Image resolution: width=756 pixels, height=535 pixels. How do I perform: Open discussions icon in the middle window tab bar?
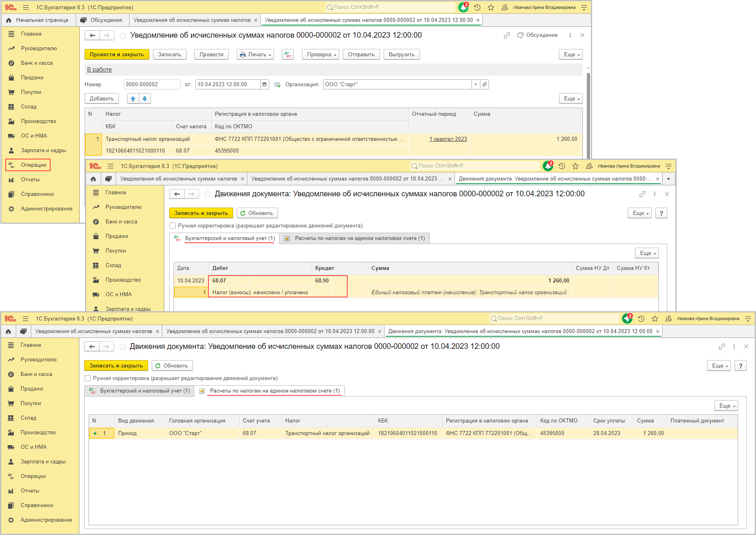[x=108, y=179]
